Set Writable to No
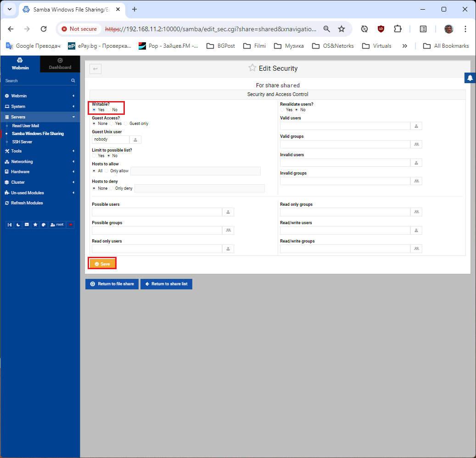Viewport: 476px width, 458px height. pyautogui.click(x=109, y=110)
